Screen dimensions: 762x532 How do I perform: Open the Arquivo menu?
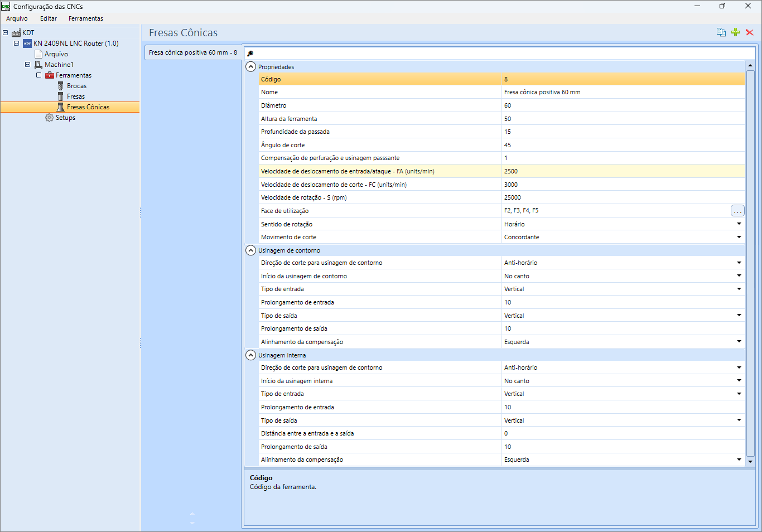[x=17, y=18]
